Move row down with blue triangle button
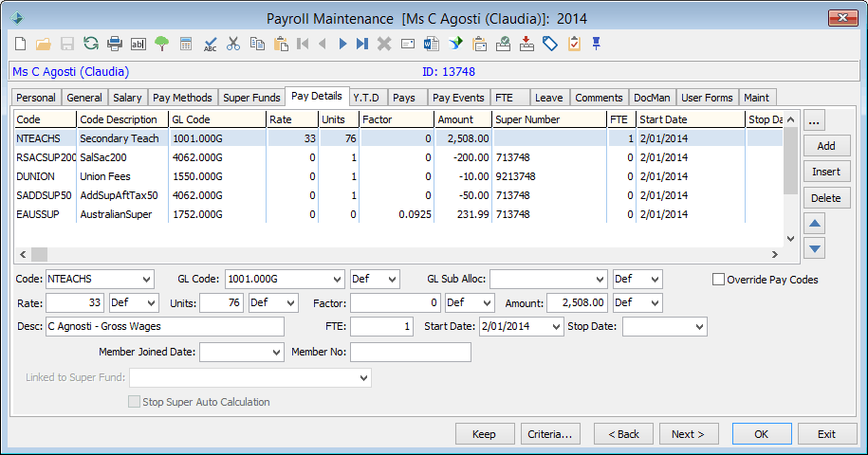This screenshot has height=455, width=868. (814, 248)
